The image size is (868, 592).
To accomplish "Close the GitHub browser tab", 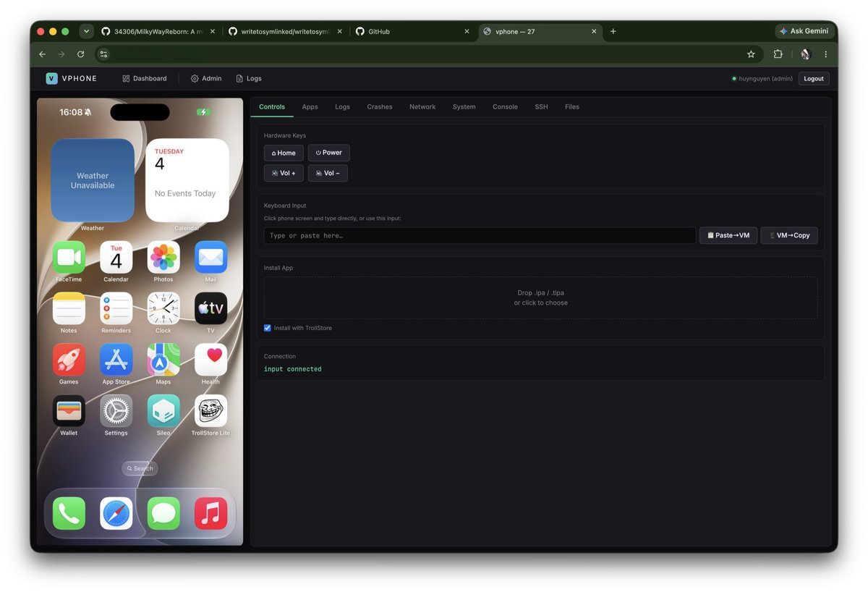I will (467, 31).
